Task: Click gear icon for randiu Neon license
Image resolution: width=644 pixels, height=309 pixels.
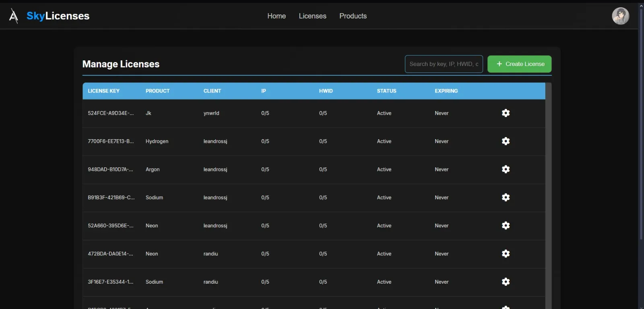Action: coord(506,254)
